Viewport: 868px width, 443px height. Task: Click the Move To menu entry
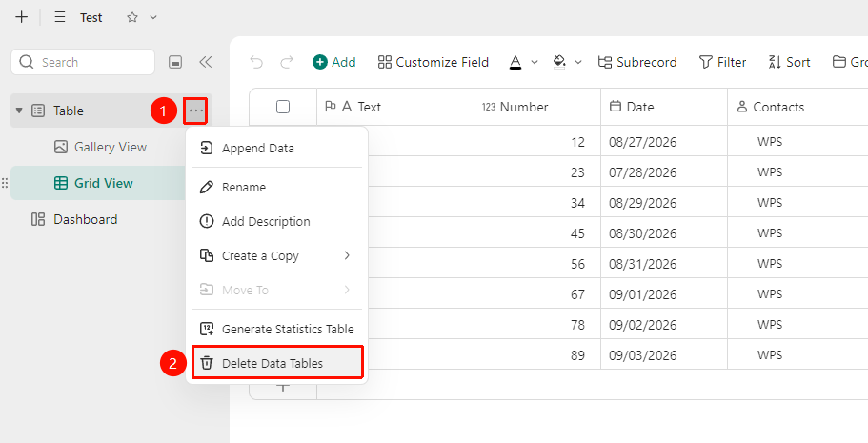pos(276,291)
